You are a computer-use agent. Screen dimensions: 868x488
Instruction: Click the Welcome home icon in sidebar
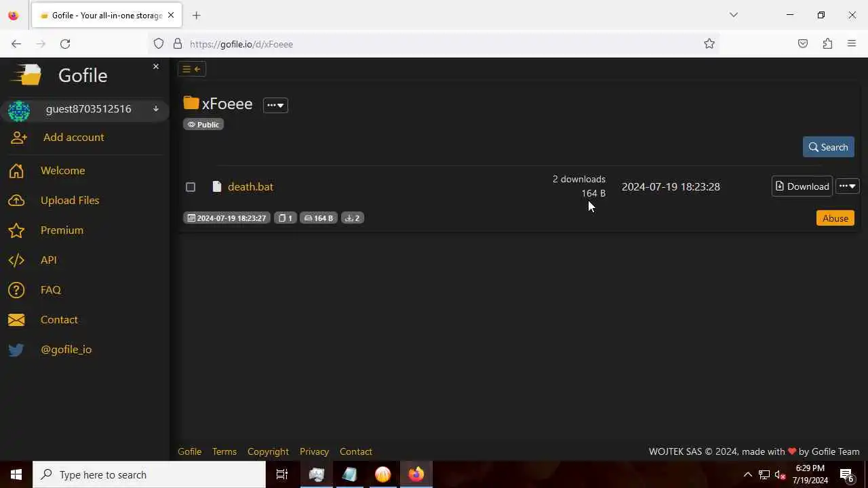coord(16,171)
